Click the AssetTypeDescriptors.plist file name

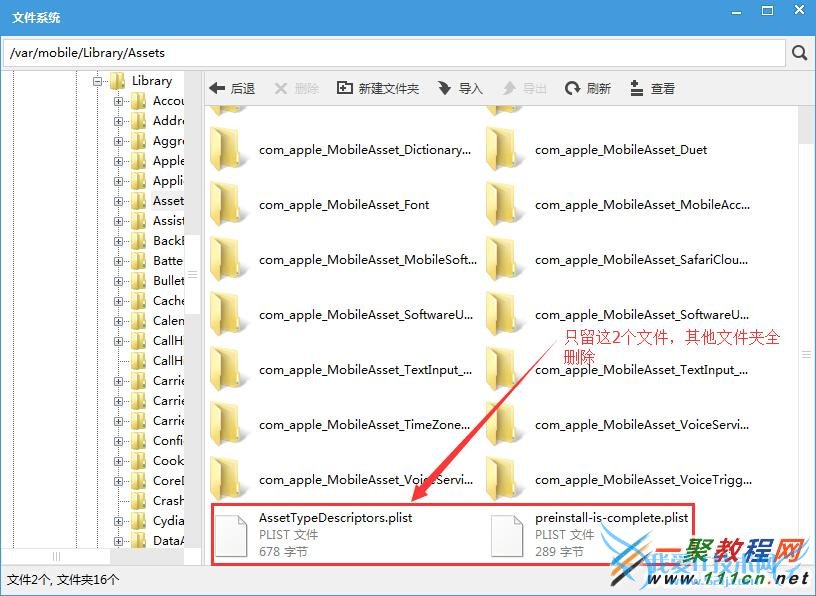pyautogui.click(x=336, y=518)
